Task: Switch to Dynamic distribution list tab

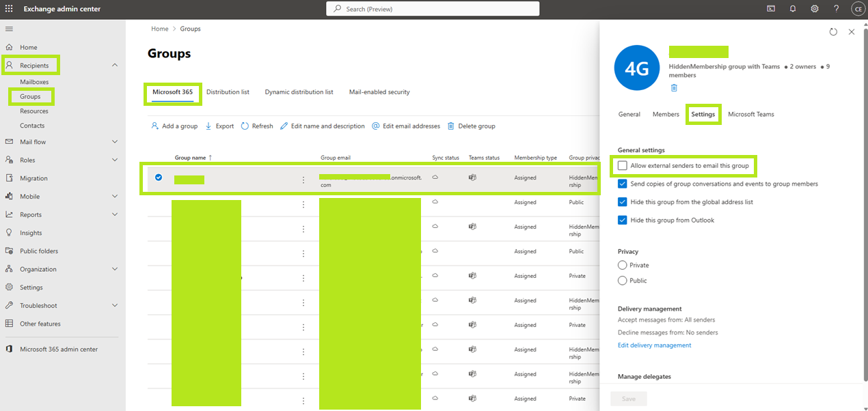Action: [x=299, y=92]
